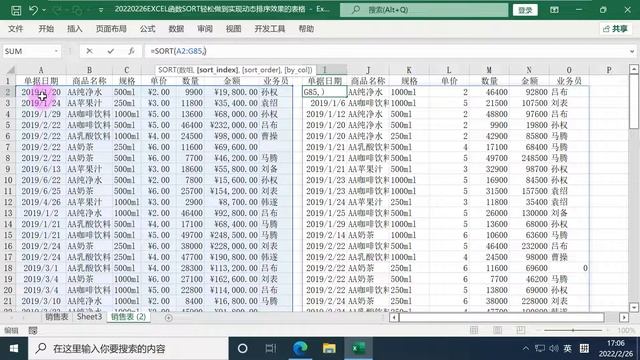
Task: Open Cortana circle icon on taskbar
Action: pyautogui.click(x=242, y=349)
